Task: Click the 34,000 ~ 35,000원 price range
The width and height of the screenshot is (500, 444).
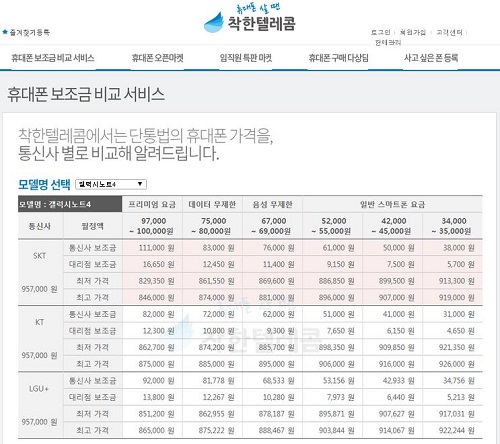Action: point(452,226)
